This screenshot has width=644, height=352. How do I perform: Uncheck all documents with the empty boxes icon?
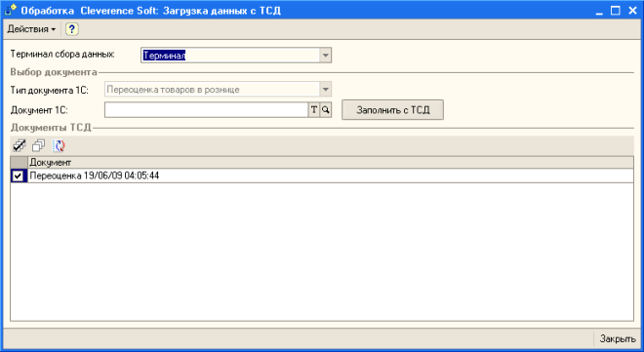pos(39,145)
